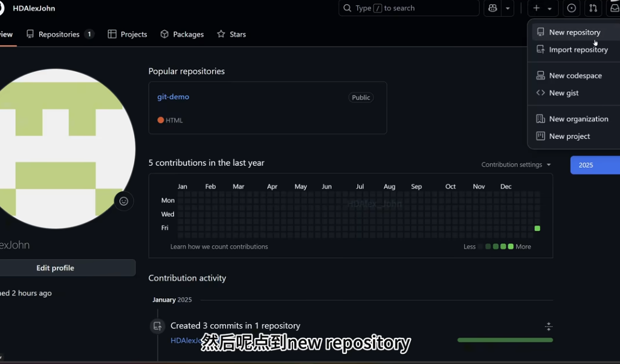Click the green commits progress bar
Image resolution: width=620 pixels, height=364 pixels.
coord(505,340)
